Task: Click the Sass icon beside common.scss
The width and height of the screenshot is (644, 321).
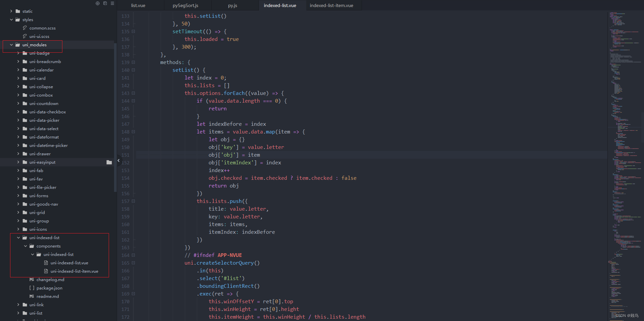Action: tap(25, 28)
